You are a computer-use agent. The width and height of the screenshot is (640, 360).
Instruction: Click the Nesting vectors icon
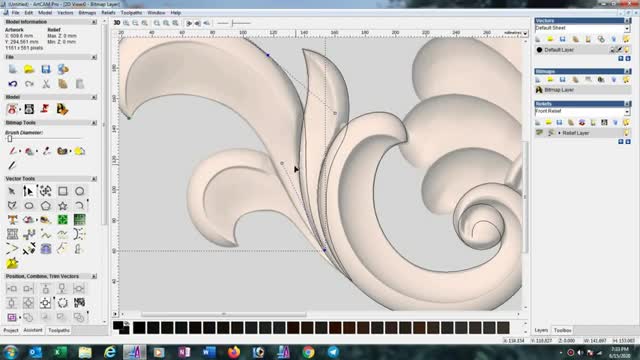tap(80, 303)
